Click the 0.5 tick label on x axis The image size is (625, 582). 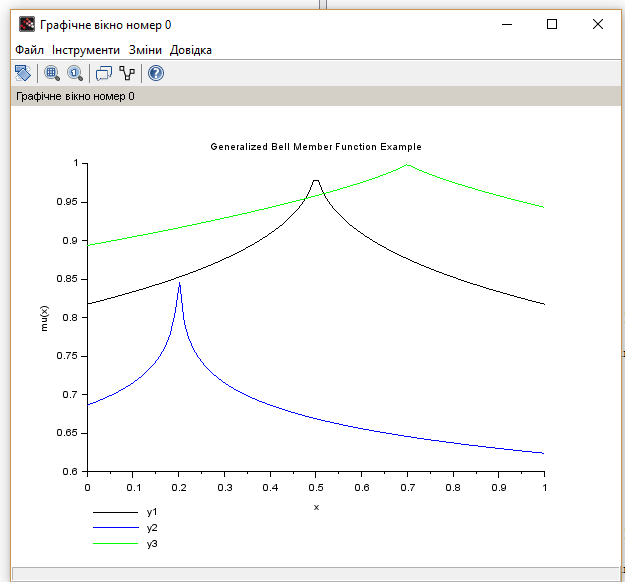[x=316, y=488]
